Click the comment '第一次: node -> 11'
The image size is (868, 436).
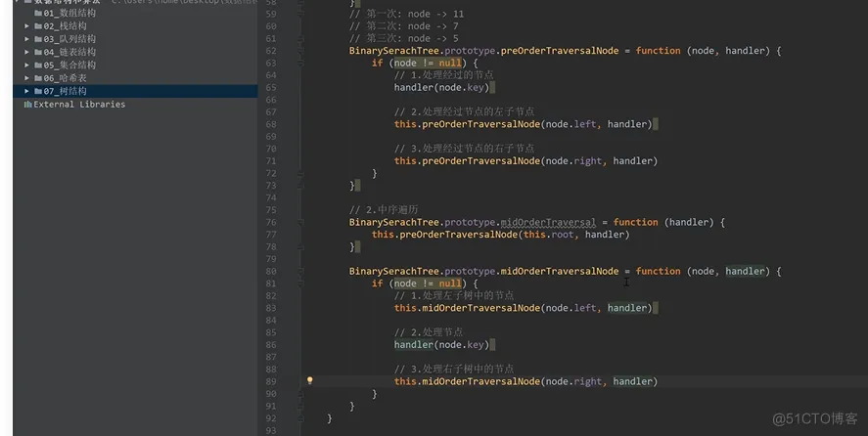pos(406,14)
